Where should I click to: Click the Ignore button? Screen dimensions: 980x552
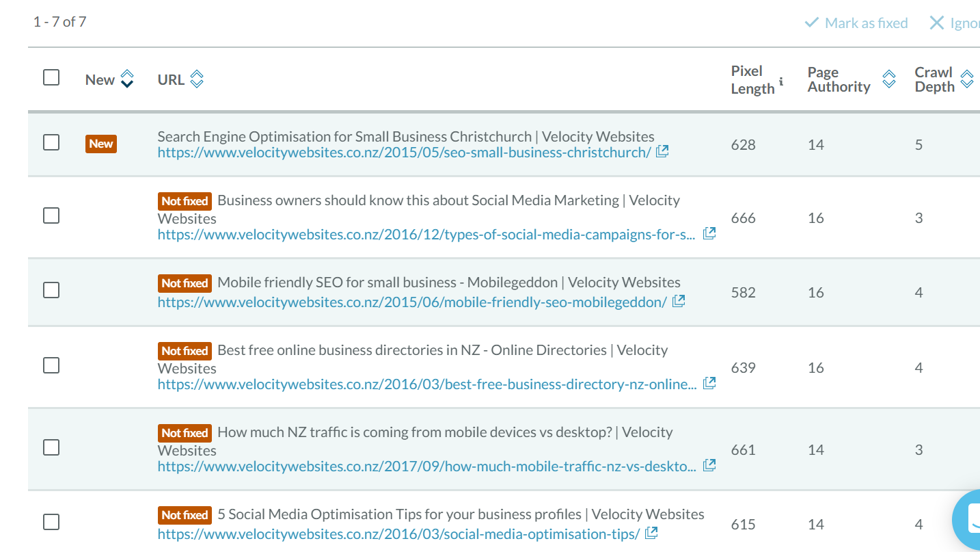[x=955, y=23]
